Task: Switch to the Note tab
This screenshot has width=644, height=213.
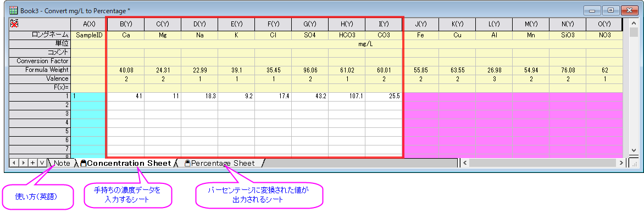Action: pos(62,163)
